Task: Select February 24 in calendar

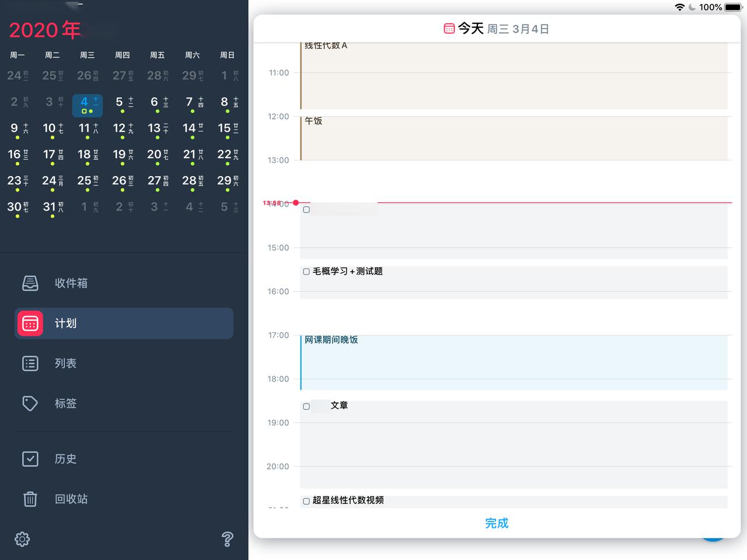Action: [18, 76]
